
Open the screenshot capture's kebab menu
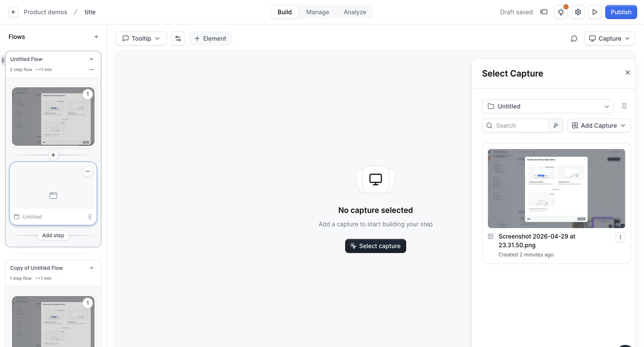[x=620, y=237]
